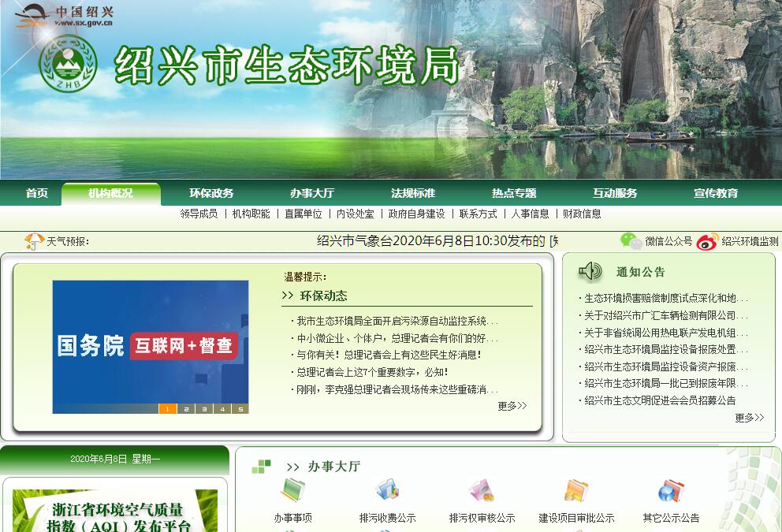This screenshot has height=532, width=782.
Task: Jump to slide 5 of the banner
Action: (240, 409)
